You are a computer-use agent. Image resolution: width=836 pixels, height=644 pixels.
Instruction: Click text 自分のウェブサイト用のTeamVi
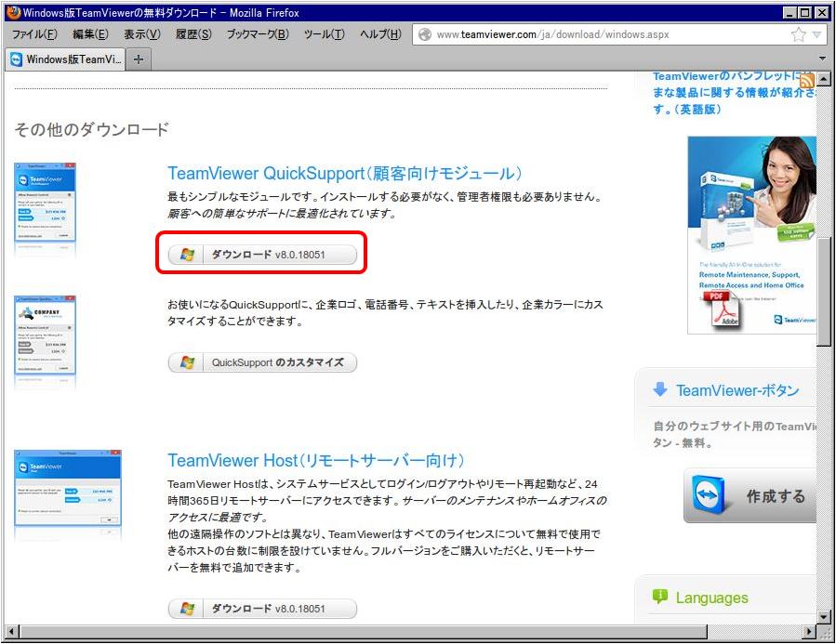click(735, 427)
